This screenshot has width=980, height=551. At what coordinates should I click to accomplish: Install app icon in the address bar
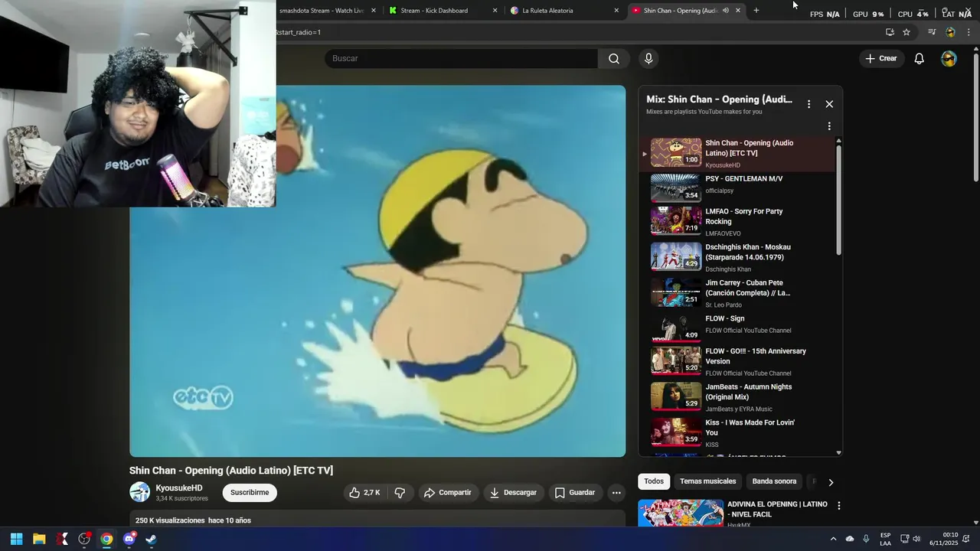coord(890,32)
